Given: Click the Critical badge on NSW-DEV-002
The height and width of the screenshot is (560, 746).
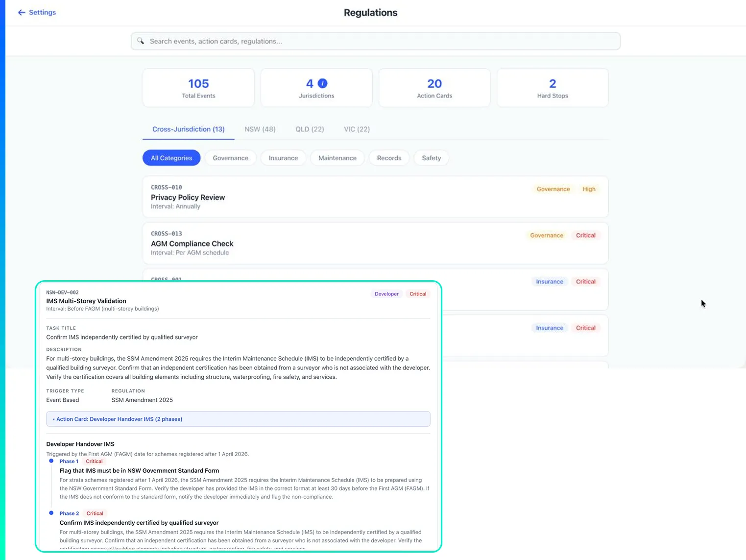Looking at the screenshot, I should tap(418, 294).
